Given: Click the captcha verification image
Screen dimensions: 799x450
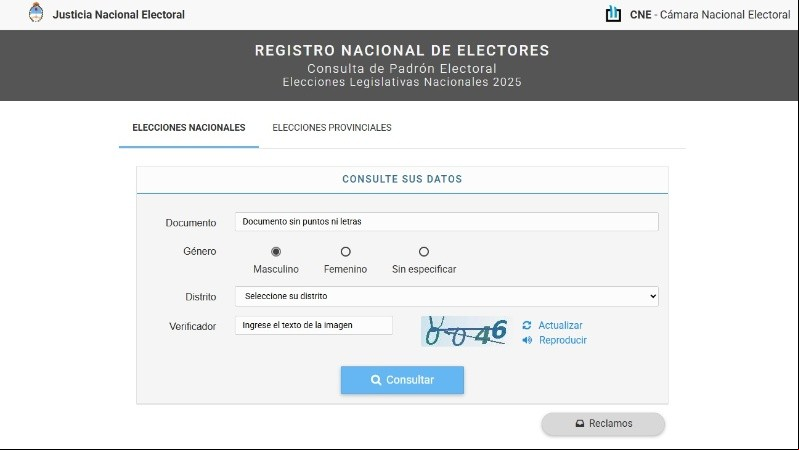Looking at the screenshot, I should coord(465,331).
